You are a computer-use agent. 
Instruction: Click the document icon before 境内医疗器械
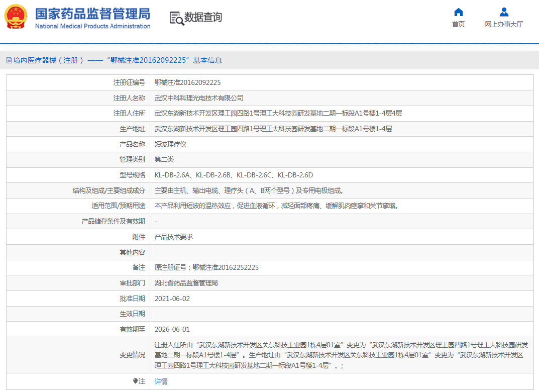point(9,60)
